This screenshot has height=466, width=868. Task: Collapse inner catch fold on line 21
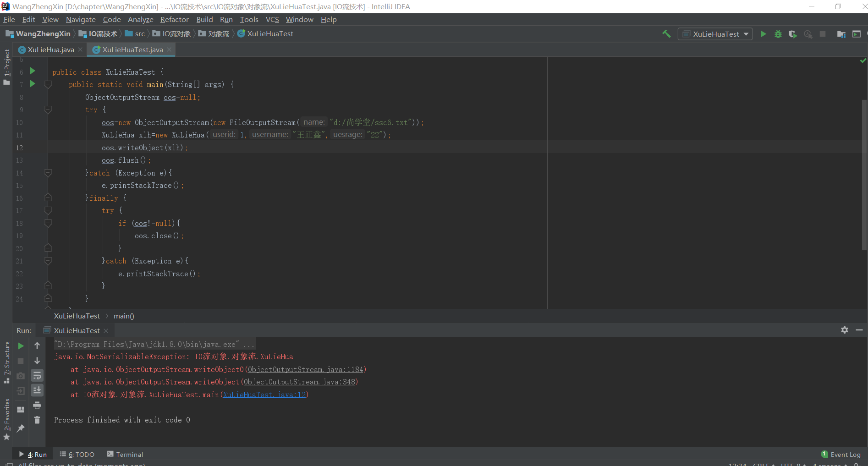(48, 261)
